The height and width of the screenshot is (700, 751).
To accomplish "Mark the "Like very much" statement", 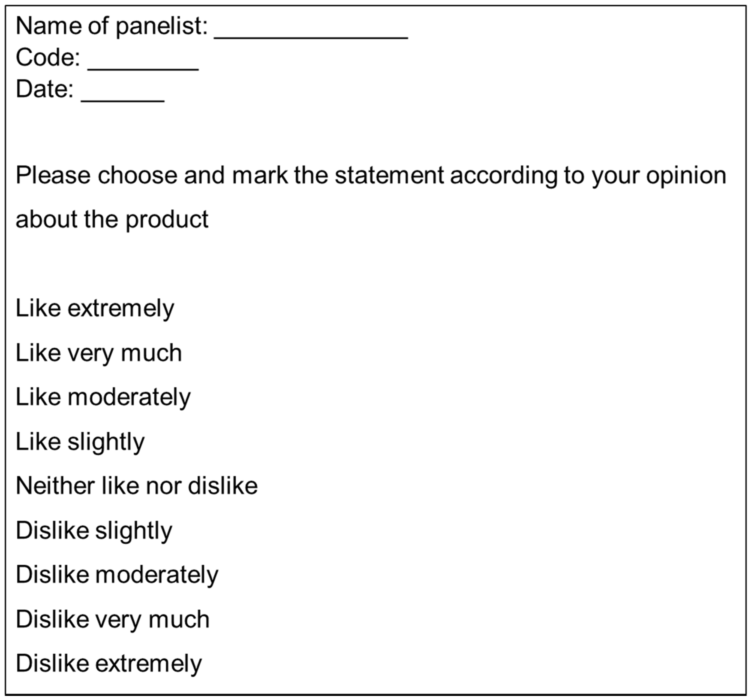I will [99, 353].
